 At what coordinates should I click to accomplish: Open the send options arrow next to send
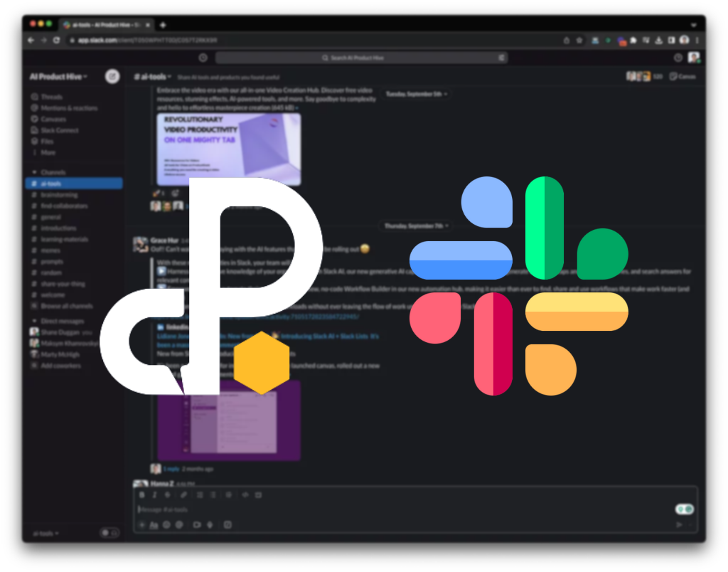[690, 524]
